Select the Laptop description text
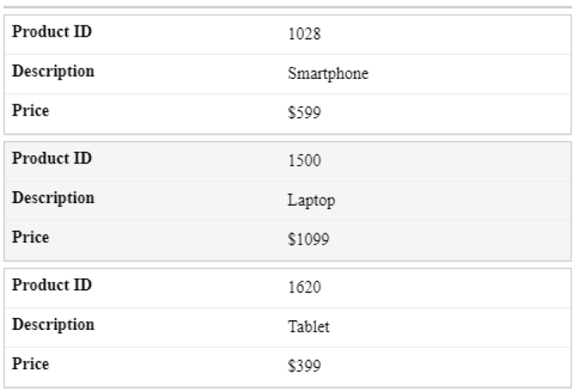The image size is (579, 392). click(x=311, y=201)
